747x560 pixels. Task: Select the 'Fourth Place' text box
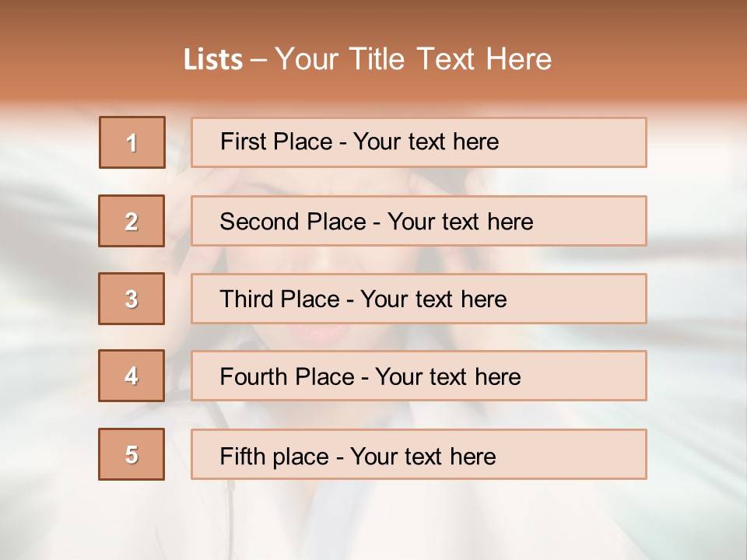click(x=419, y=376)
